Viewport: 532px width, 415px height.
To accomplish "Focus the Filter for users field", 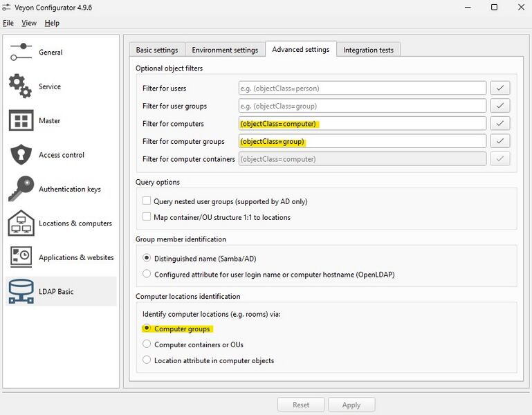I will click(x=363, y=89).
